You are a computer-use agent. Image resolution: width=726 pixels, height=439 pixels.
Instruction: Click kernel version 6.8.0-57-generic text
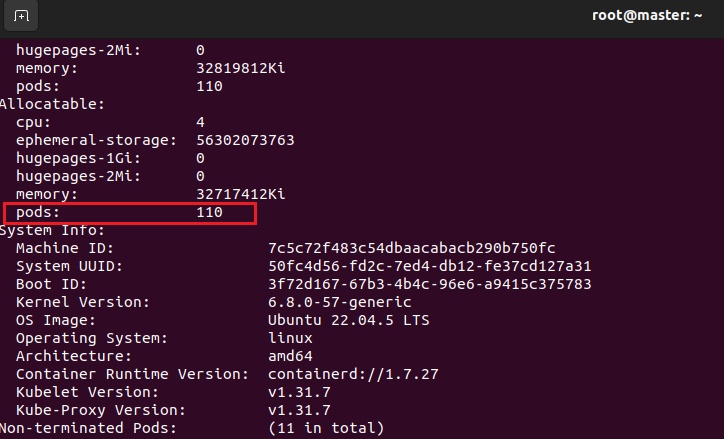[x=340, y=302]
